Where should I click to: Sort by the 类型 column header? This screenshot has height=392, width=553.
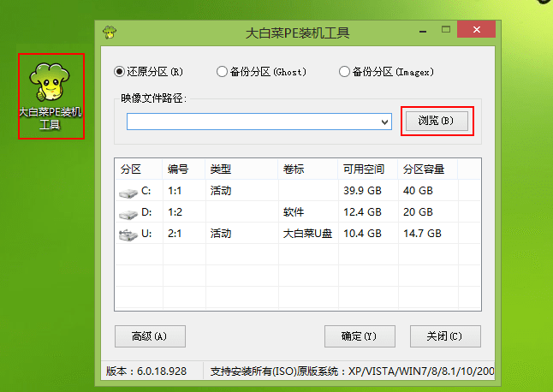pos(241,169)
